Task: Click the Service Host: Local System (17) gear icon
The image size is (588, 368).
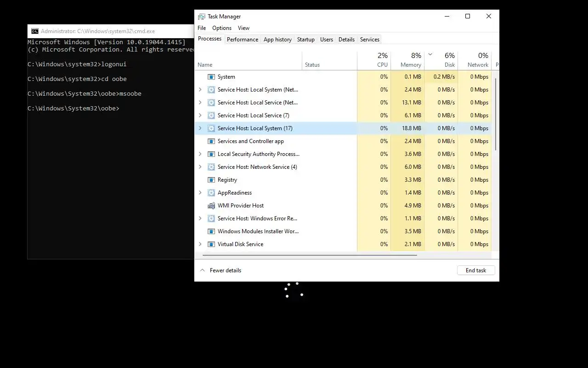Action: pos(211,128)
